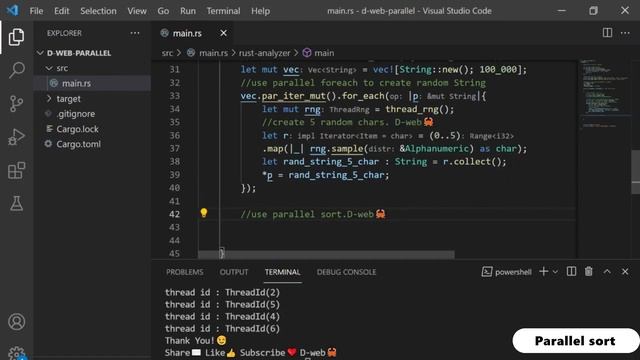Open the Extensions view
The image size is (640, 360).
tap(16, 170)
